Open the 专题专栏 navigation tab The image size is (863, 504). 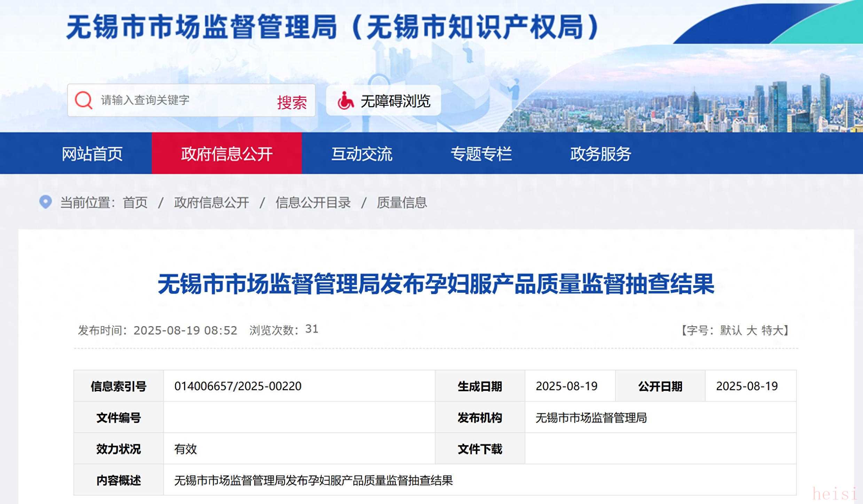pos(481,154)
